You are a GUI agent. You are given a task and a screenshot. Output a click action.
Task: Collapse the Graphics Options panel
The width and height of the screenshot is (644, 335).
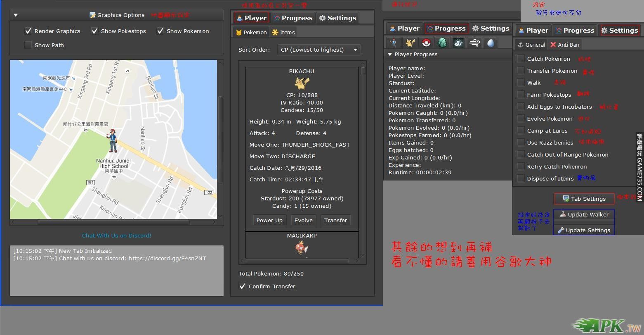pos(16,15)
